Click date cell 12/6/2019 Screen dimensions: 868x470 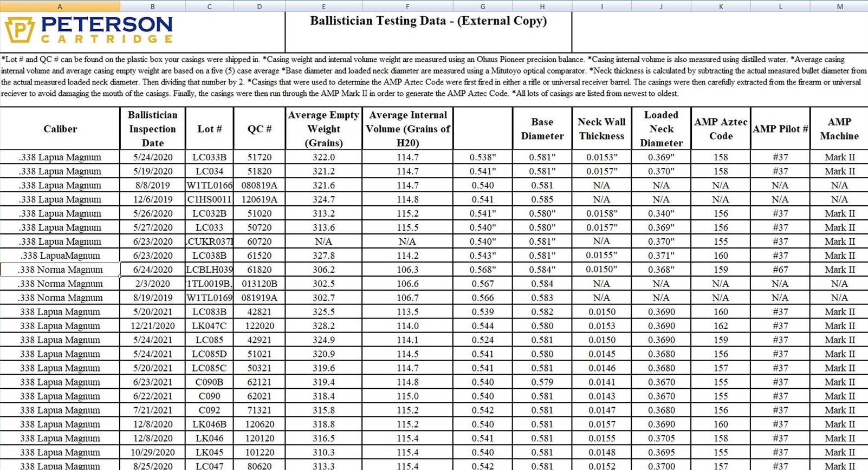tap(152, 199)
